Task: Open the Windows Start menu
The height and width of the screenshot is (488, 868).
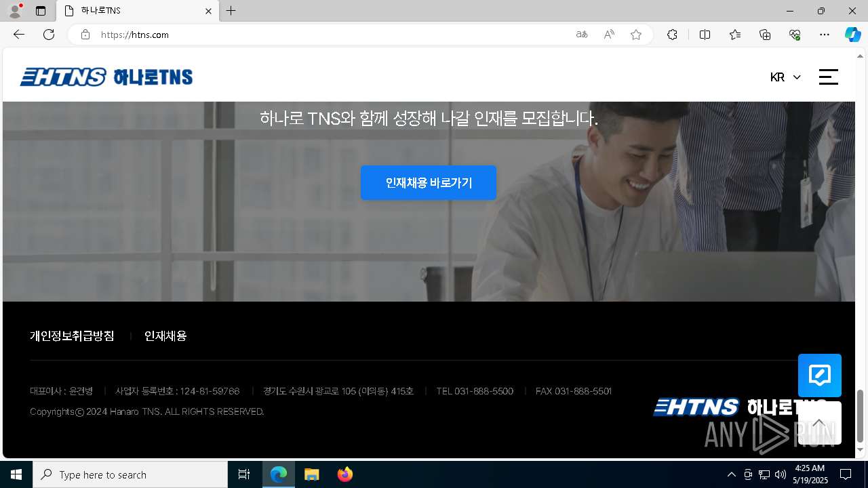Action: coord(16,474)
